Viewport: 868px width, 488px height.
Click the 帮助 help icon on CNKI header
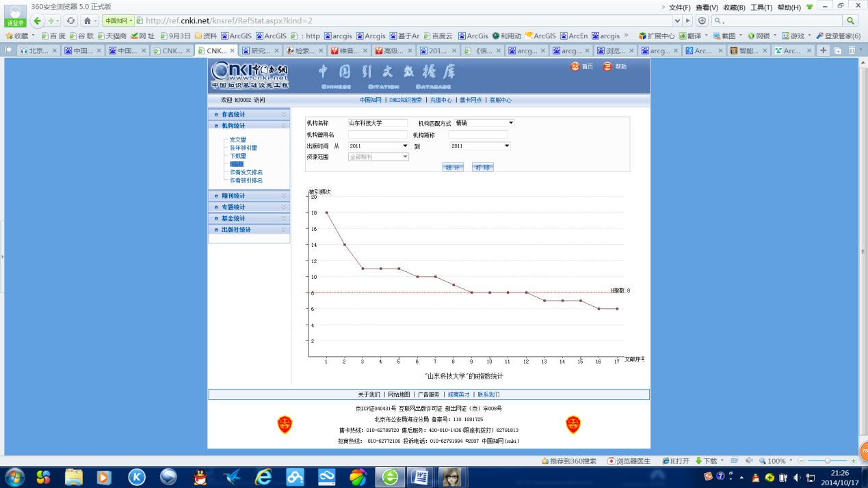[x=607, y=66]
